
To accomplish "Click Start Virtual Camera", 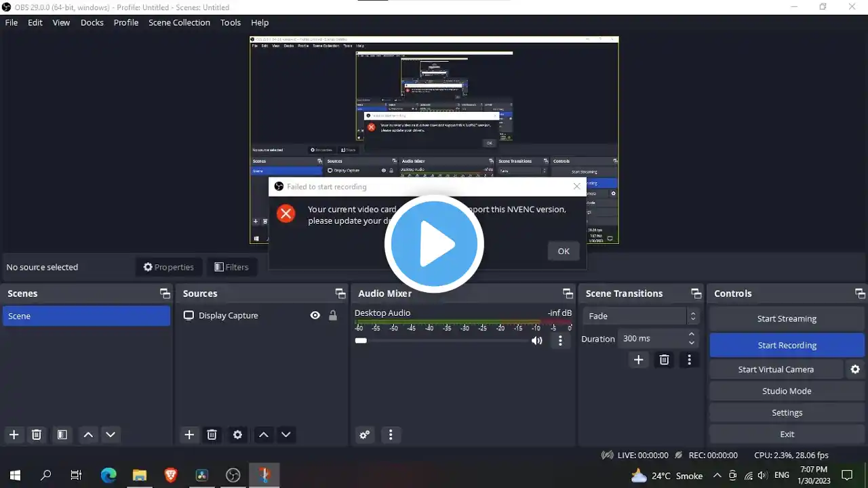I will tap(776, 369).
